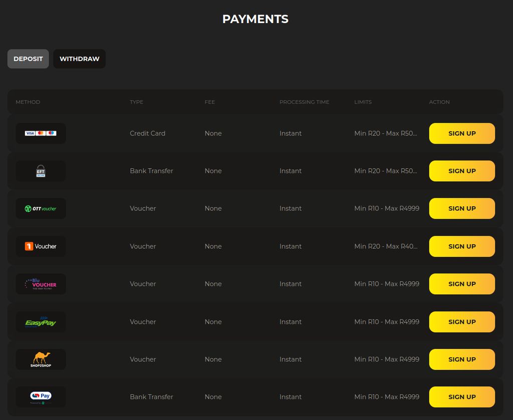Image resolution: width=513 pixels, height=420 pixels.
Task: Click the Type column header
Action: point(136,102)
